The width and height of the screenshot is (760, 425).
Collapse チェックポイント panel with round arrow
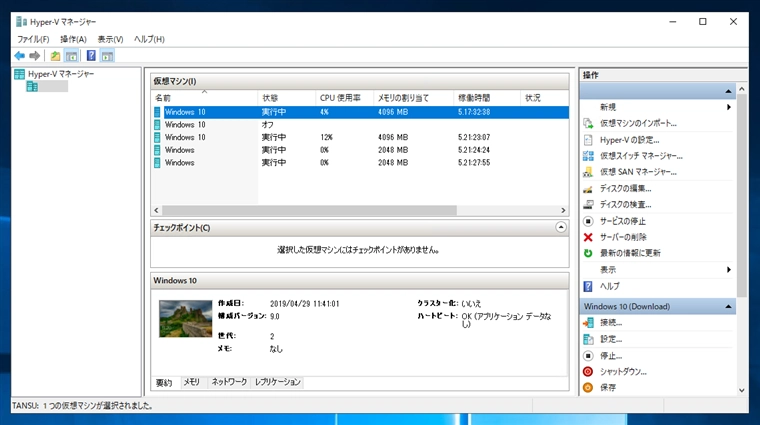(x=561, y=227)
